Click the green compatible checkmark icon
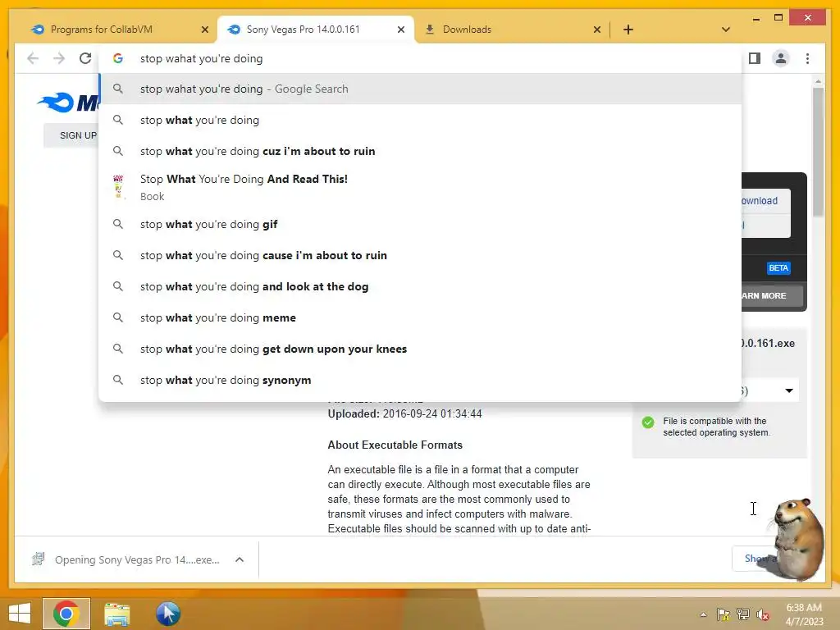840x630 pixels. pyautogui.click(x=648, y=422)
